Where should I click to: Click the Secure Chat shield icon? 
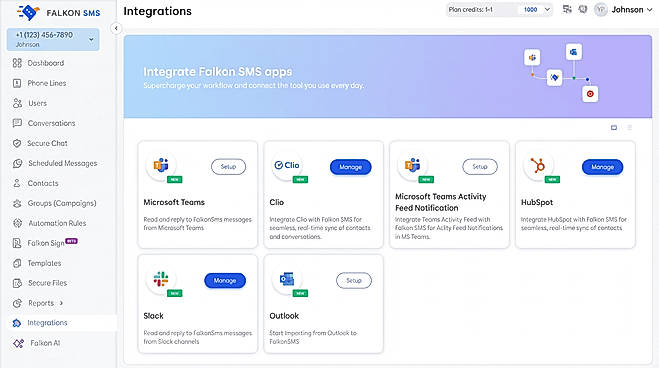coord(17,143)
